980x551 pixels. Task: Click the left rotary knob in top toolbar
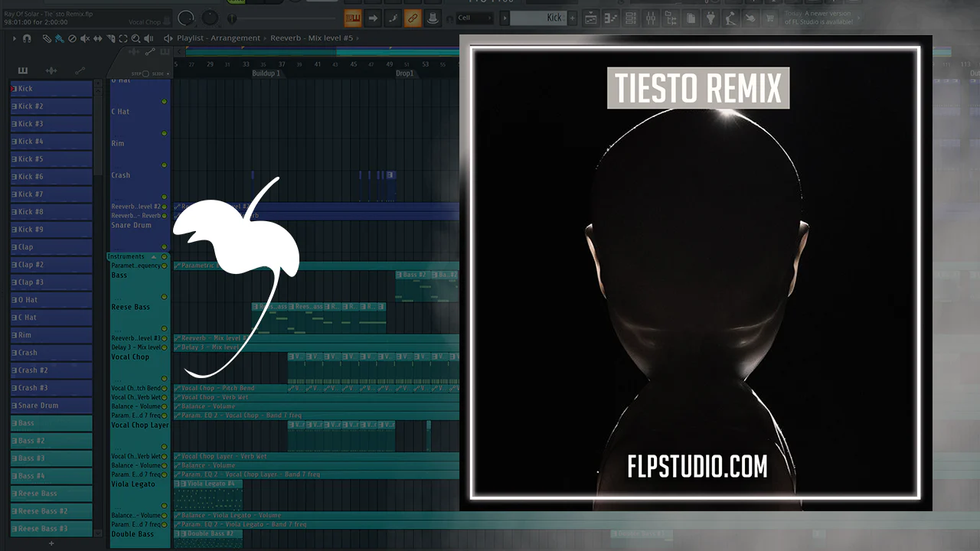pos(186,18)
